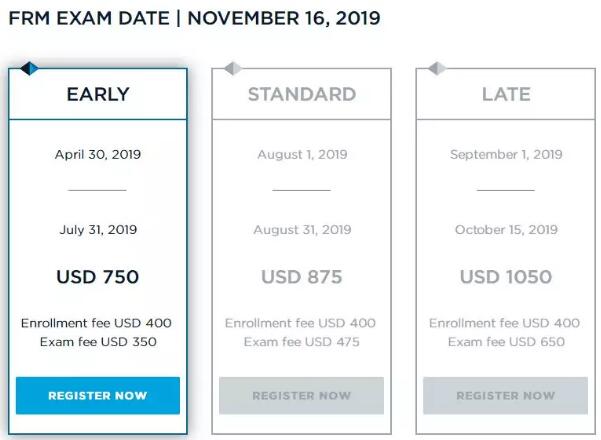Click Standard's Exam fee USD 475 text
601x440 pixels.
(302, 342)
